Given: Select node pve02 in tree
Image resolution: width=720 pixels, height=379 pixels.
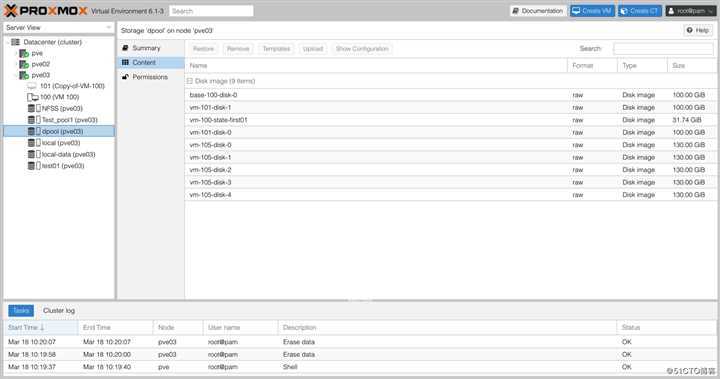Looking at the screenshot, I should 40,64.
